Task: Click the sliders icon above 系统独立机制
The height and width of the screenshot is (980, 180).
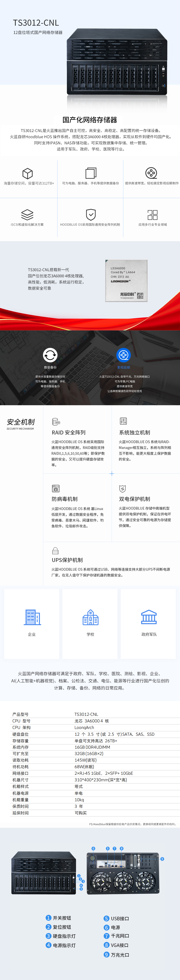Action: (x=123, y=421)
